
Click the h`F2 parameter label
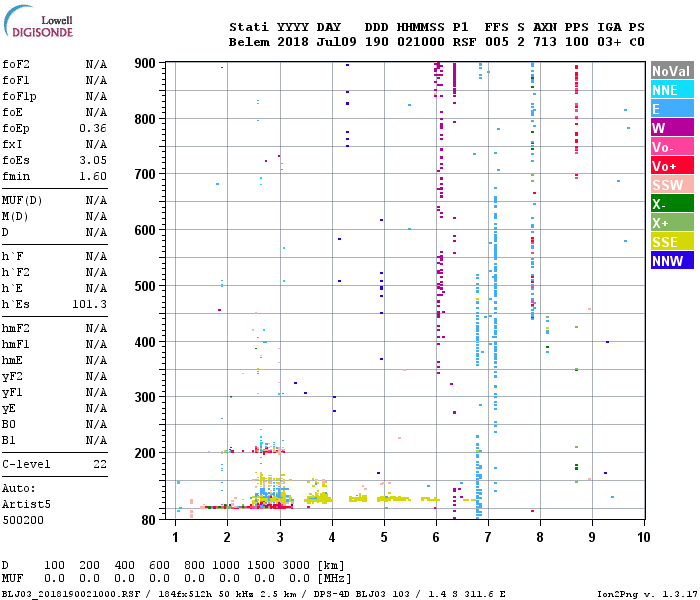tap(16, 272)
